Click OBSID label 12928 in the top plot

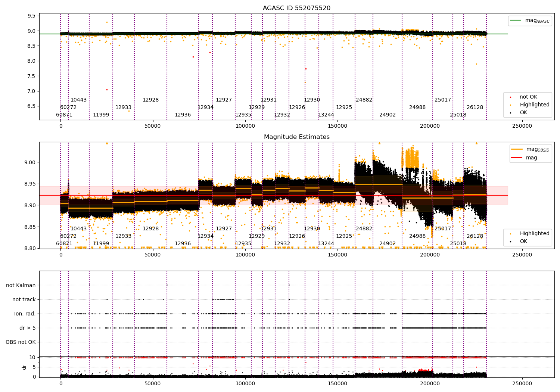coord(150,100)
